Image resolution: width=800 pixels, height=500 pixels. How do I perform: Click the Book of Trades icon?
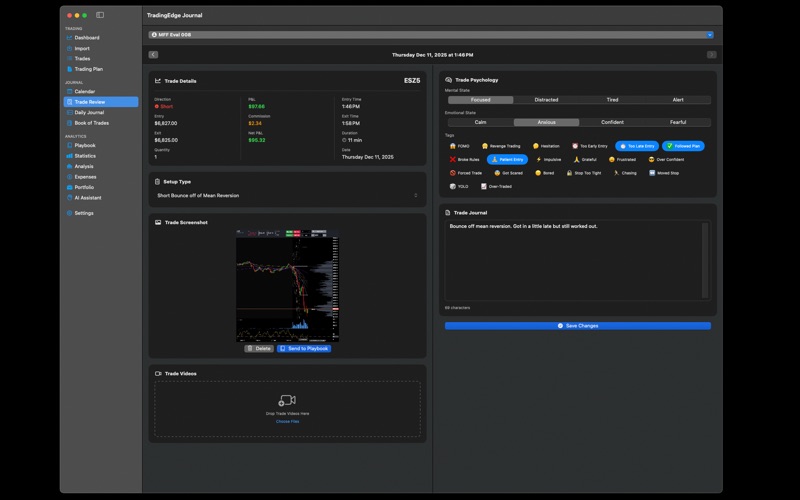pos(69,123)
